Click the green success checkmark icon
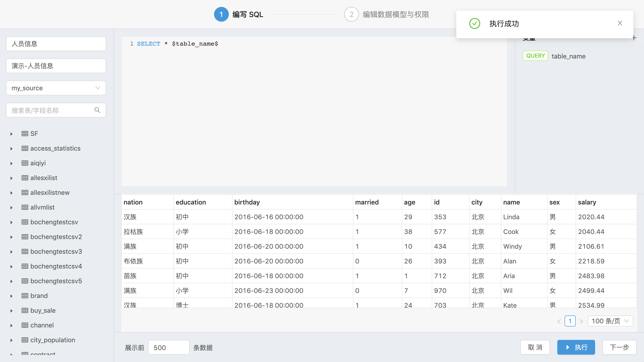Viewport: 644px width, 362px height. point(474,24)
